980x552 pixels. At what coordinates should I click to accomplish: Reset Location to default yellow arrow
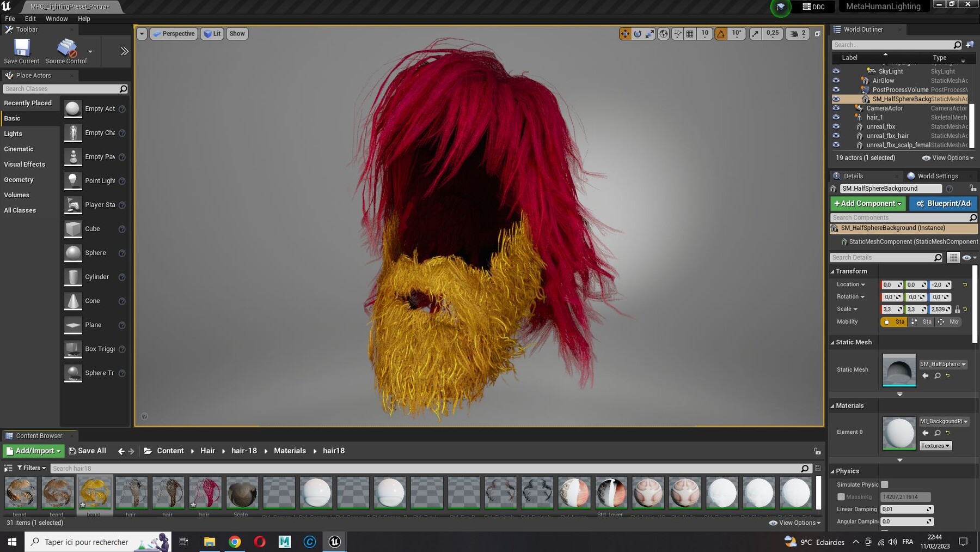click(x=965, y=284)
